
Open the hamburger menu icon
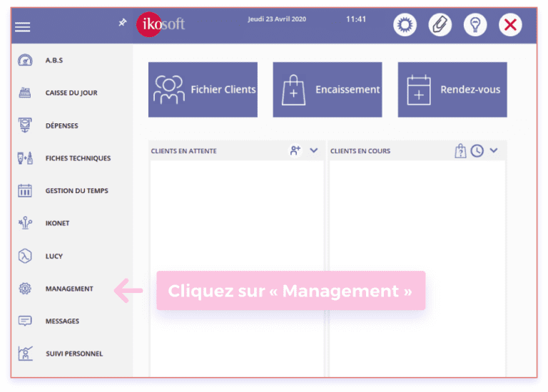[x=22, y=27]
